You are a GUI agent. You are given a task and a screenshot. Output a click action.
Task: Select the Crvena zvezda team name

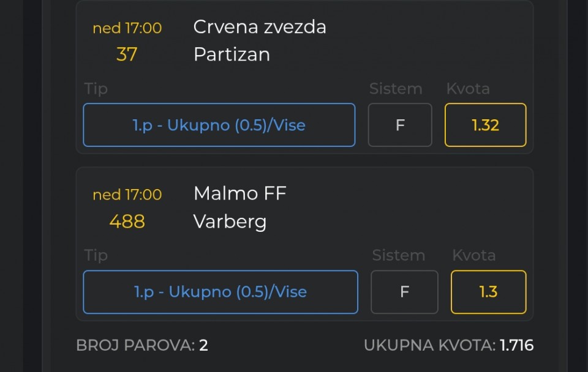point(260,27)
